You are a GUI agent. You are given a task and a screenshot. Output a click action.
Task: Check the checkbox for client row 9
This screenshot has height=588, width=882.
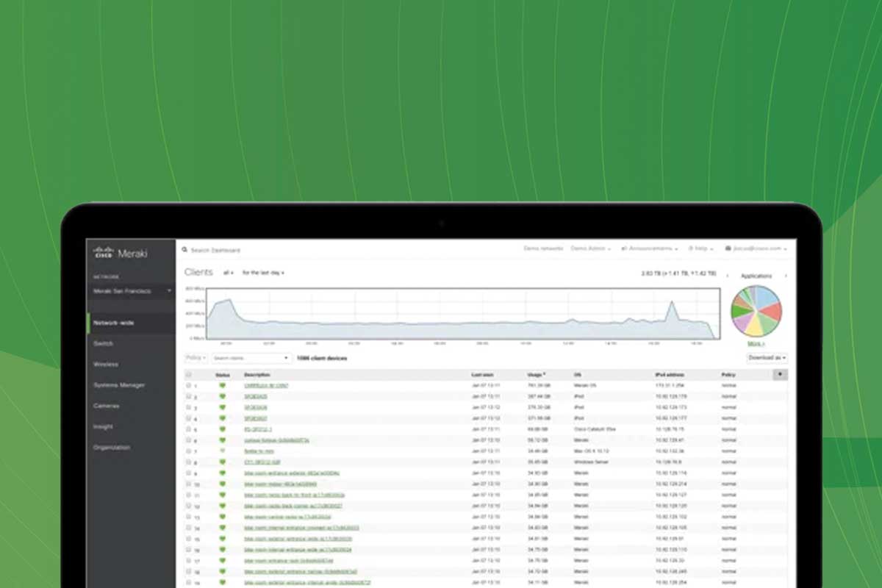point(189,473)
